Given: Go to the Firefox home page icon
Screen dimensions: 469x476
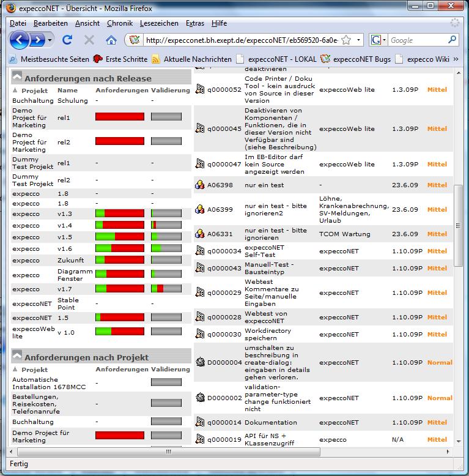Looking at the screenshot, I should tap(111, 40).
